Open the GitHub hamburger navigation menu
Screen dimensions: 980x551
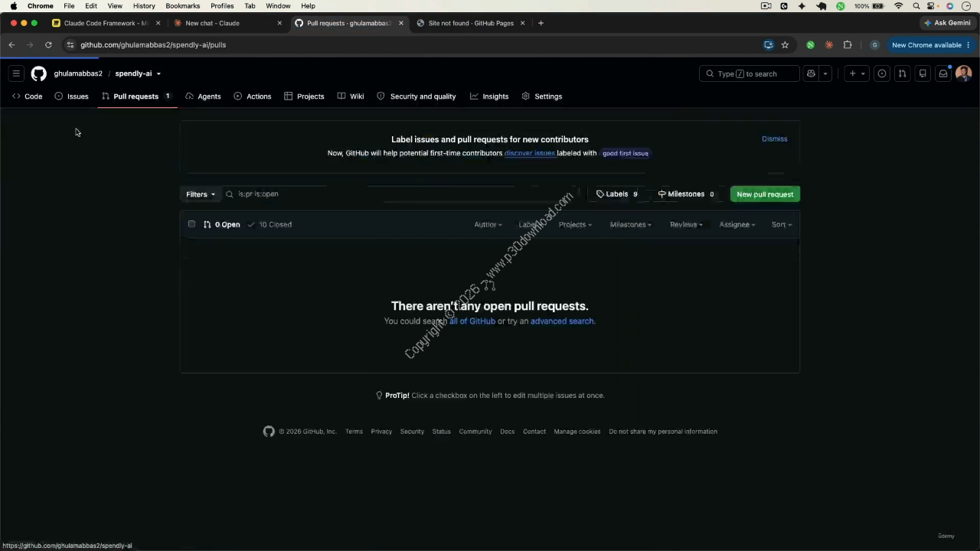[x=16, y=73]
